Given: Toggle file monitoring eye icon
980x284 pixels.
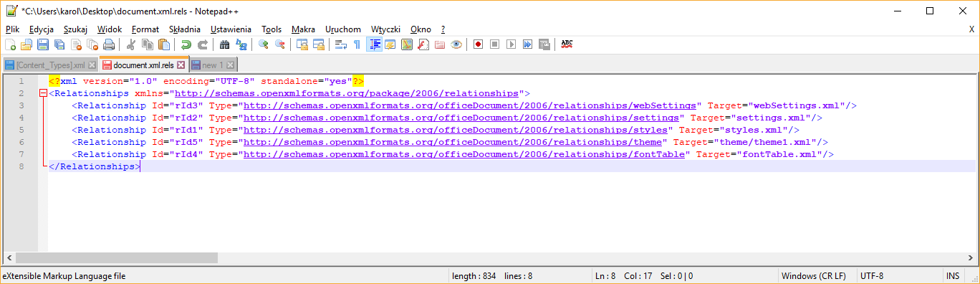Looking at the screenshot, I should (456, 44).
